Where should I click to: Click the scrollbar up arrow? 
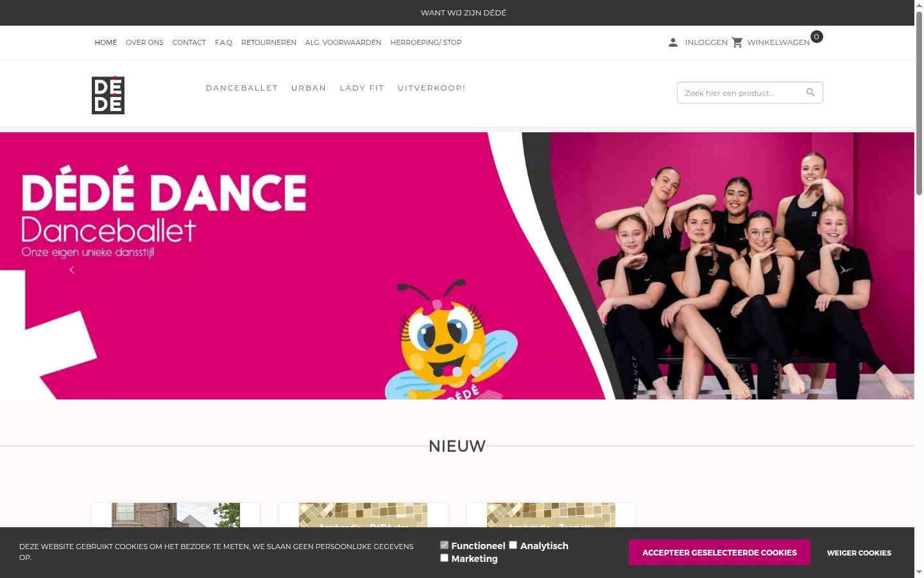pyautogui.click(x=919, y=5)
